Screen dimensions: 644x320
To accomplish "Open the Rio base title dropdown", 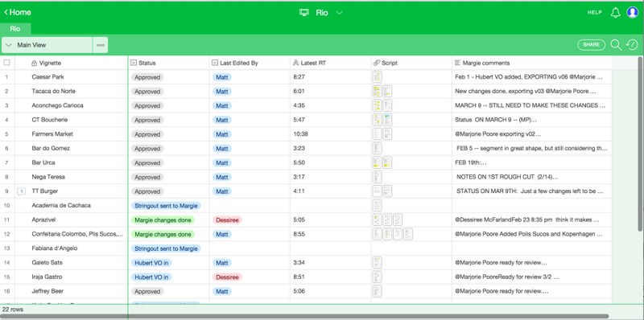I will tap(339, 13).
